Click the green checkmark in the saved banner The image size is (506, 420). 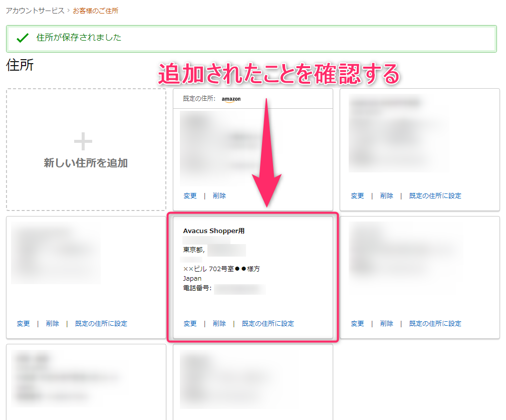coord(22,38)
